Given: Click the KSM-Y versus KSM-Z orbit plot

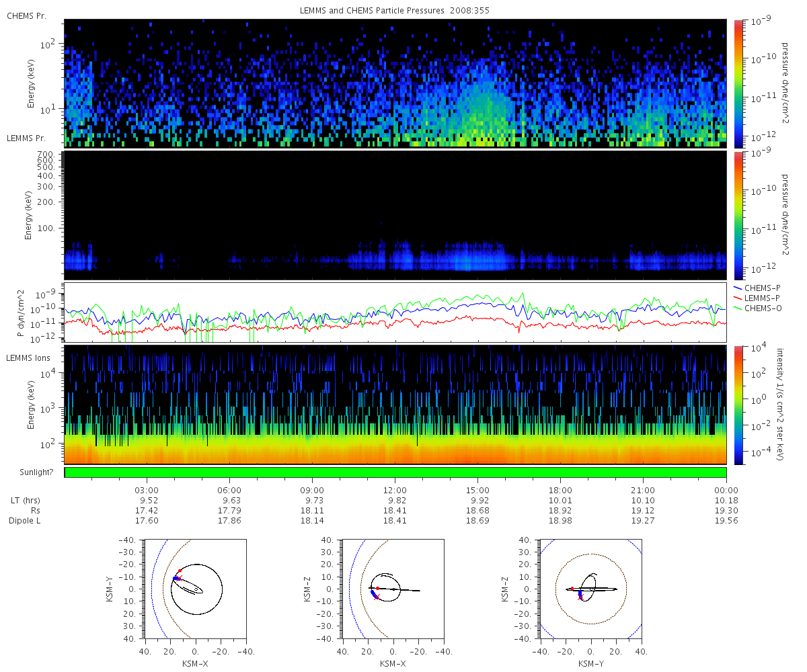Looking at the screenshot, I should (x=591, y=589).
